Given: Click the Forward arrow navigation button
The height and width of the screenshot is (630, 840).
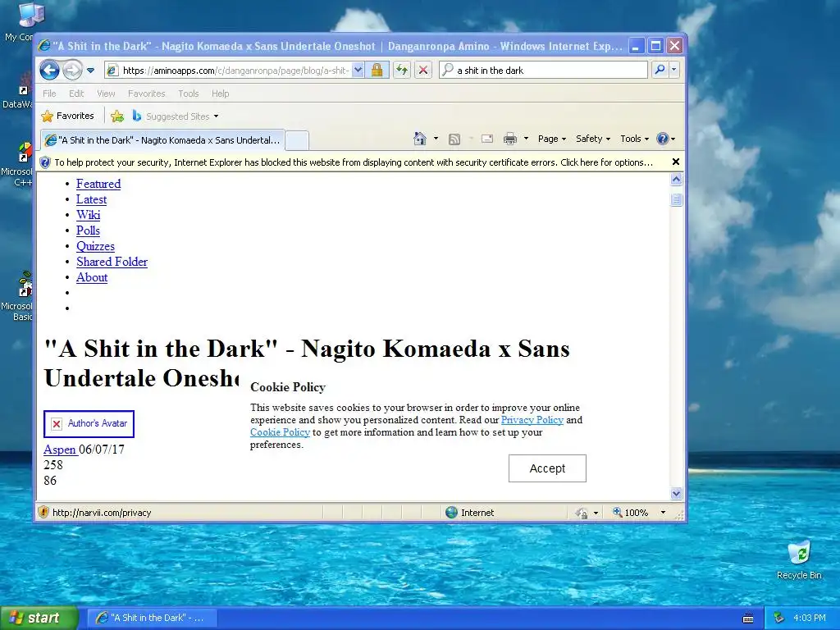Looking at the screenshot, I should 72,71.
